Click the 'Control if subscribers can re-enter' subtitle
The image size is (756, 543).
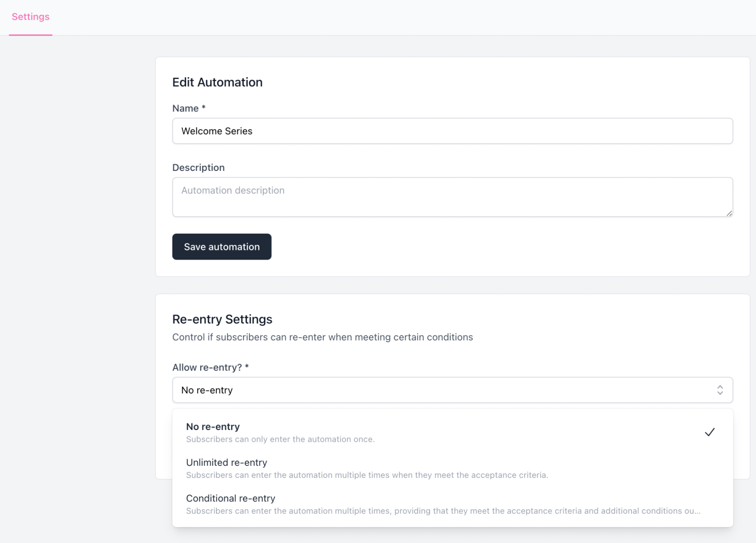323,337
